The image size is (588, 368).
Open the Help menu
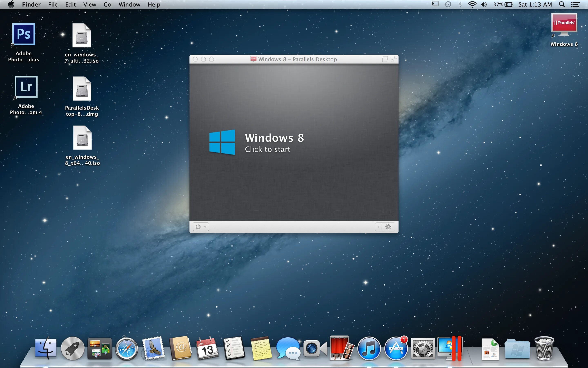pos(154,4)
